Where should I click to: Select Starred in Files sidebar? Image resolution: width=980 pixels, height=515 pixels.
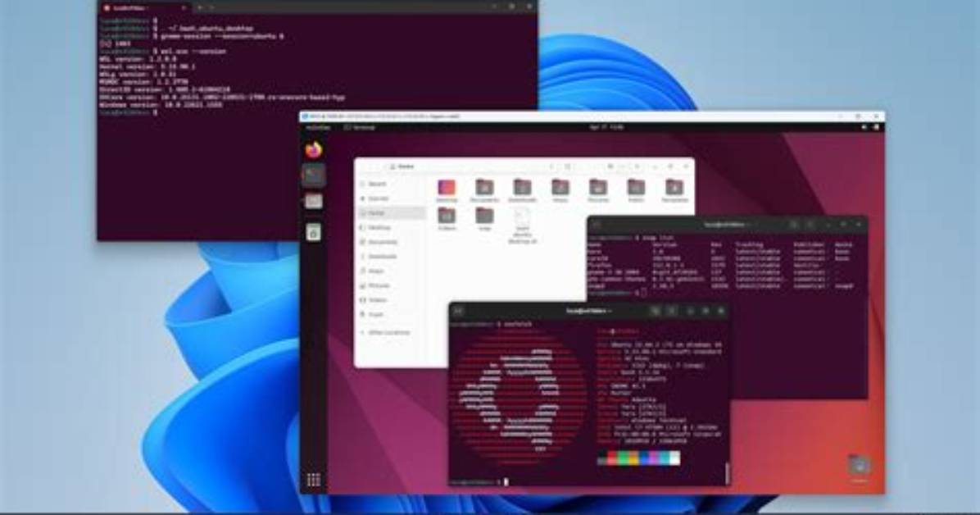(391, 198)
